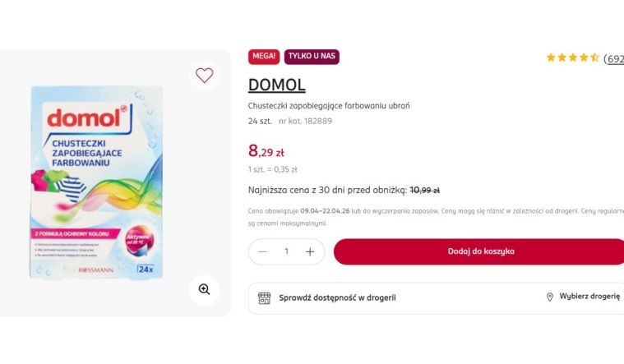Click the red MEGA! badge
Screen dimensions: 624x364
click(x=263, y=57)
